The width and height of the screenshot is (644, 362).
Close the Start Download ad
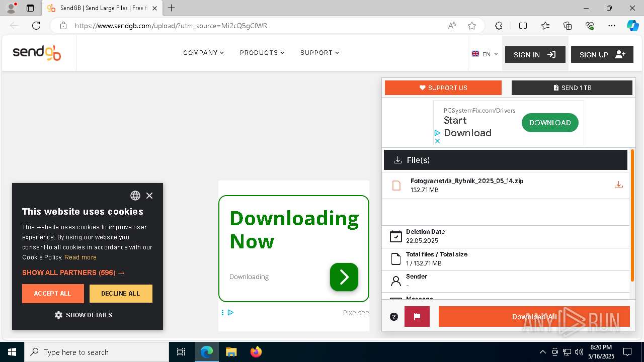pyautogui.click(x=437, y=141)
